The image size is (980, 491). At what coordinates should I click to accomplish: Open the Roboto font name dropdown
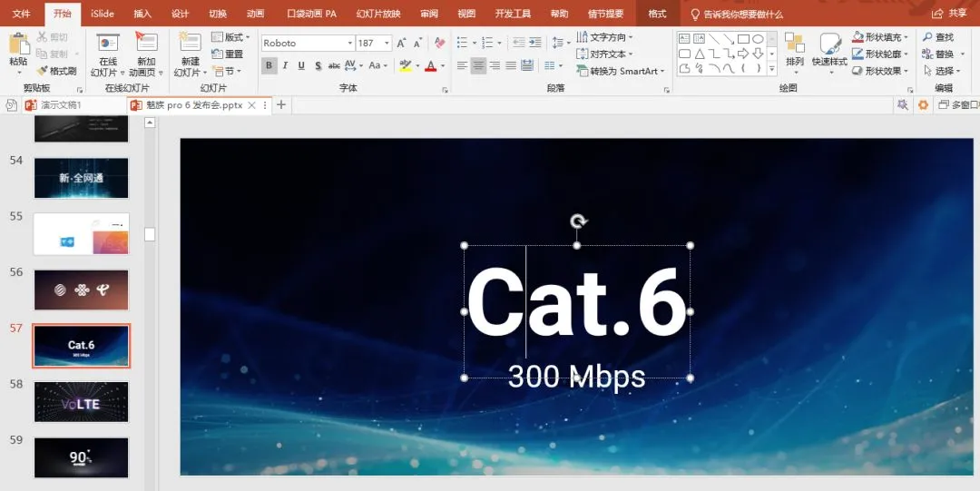pyautogui.click(x=349, y=44)
